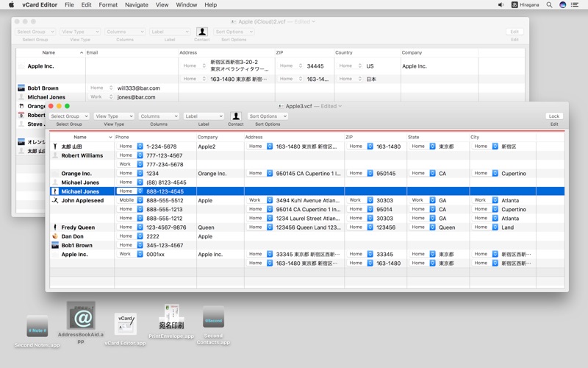Click Fredy Queen's contact photo icon
This screenshot has width=588, height=368.
tap(55, 227)
